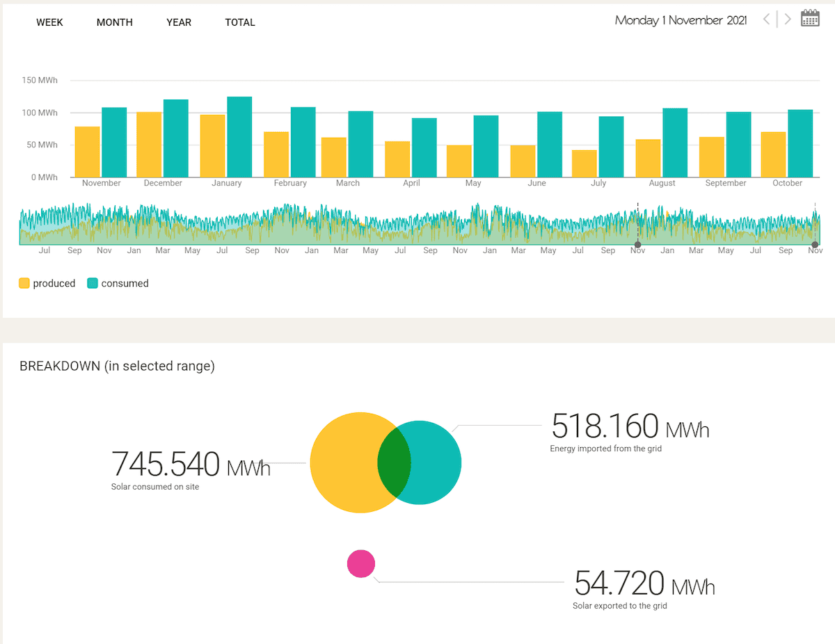Screen dimensions: 835x644
Task: Go to previous period with left arrow
Action: pyautogui.click(x=766, y=19)
